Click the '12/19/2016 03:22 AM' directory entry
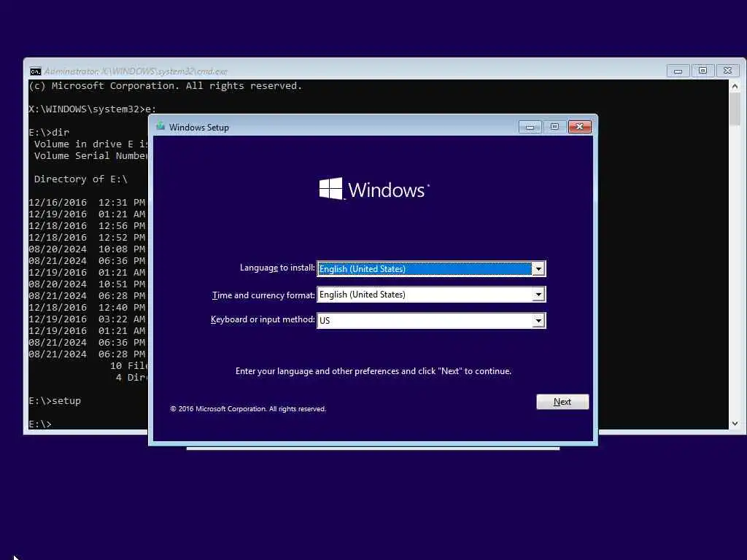 coord(87,319)
